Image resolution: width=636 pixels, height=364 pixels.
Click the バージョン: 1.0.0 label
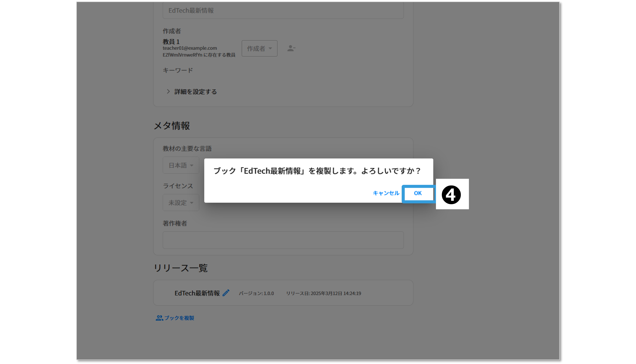click(256, 293)
